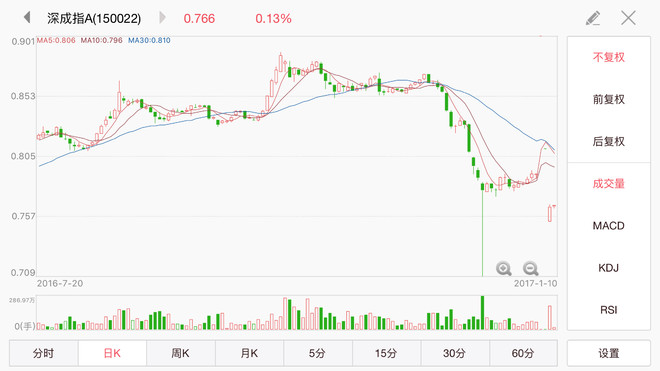Open the 分时 tab
The height and width of the screenshot is (371, 660).
coord(43,353)
